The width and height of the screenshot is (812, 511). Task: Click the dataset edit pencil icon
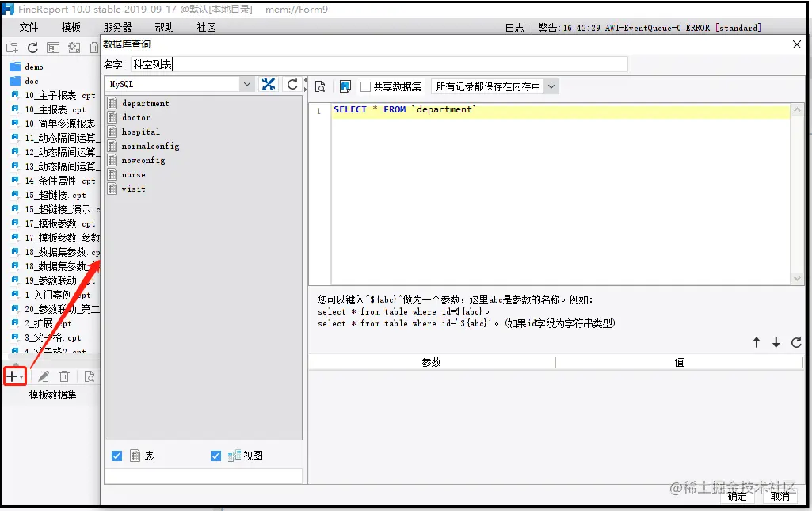44,376
